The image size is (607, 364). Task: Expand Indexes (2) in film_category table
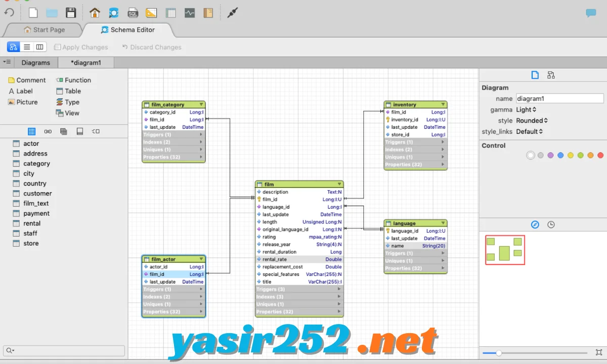[x=174, y=142]
